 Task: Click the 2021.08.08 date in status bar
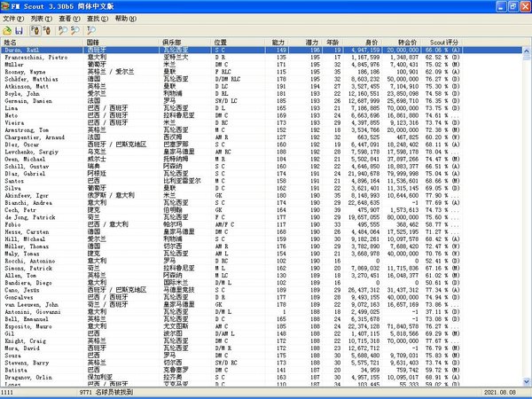pyautogui.click(x=499, y=392)
